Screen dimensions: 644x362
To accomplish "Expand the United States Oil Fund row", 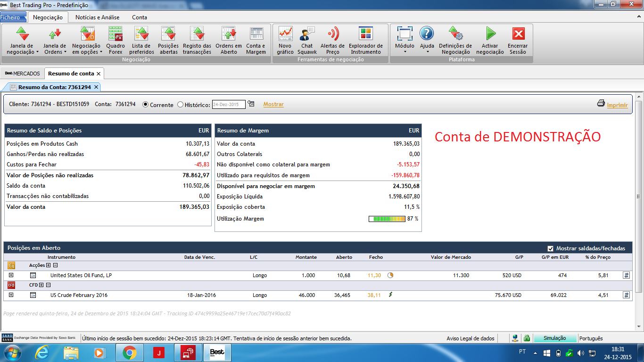I will pyautogui.click(x=11, y=275).
